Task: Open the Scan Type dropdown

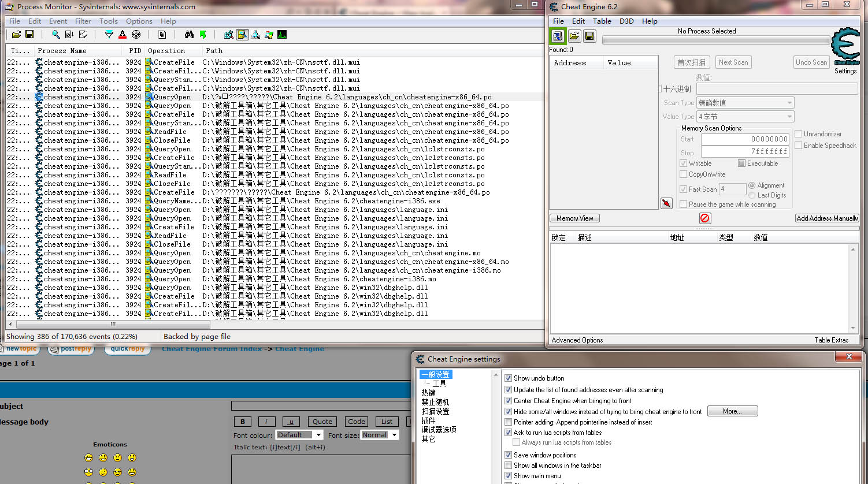Action: pos(745,103)
